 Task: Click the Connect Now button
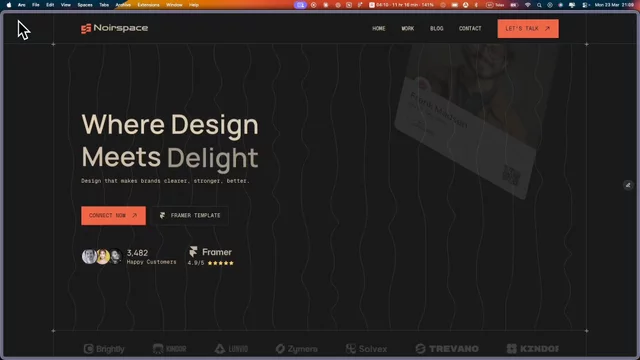[113, 216]
